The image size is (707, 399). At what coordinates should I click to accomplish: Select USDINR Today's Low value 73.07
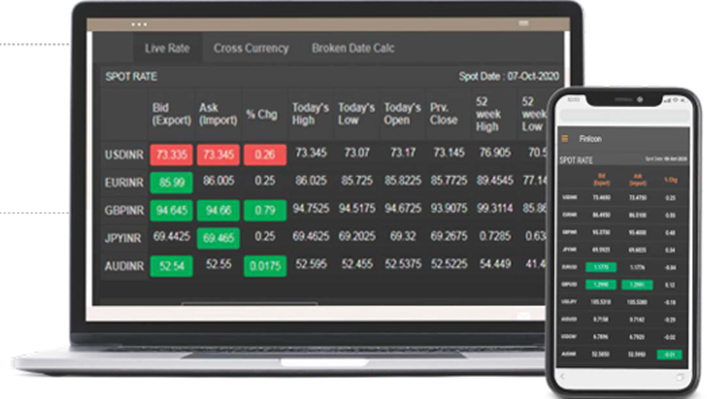(357, 153)
